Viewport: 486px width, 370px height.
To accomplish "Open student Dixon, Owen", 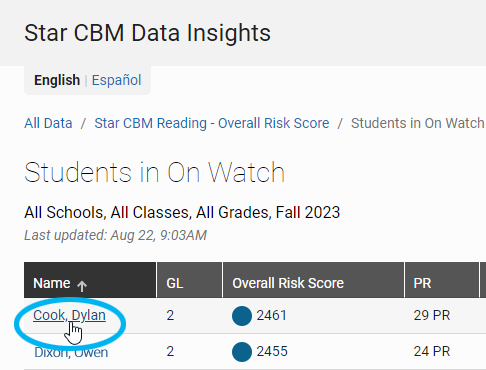I will coord(71,352).
